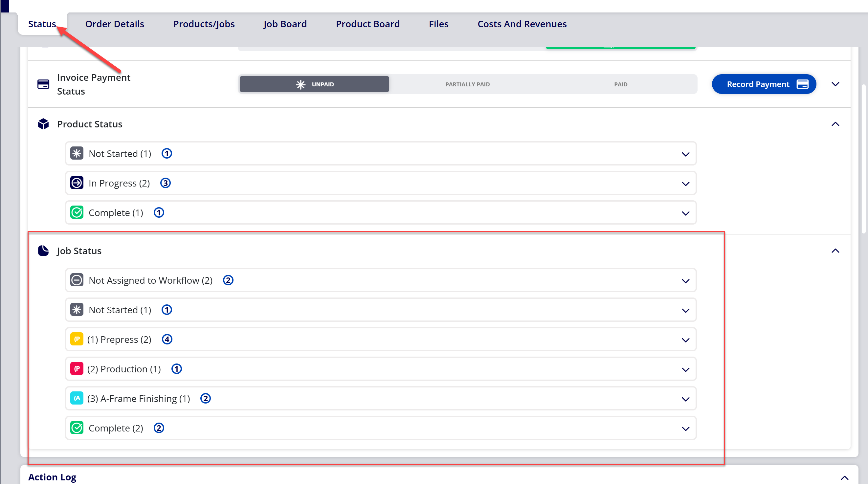Click the Product Status box icon
The height and width of the screenshot is (484, 868).
(x=43, y=124)
